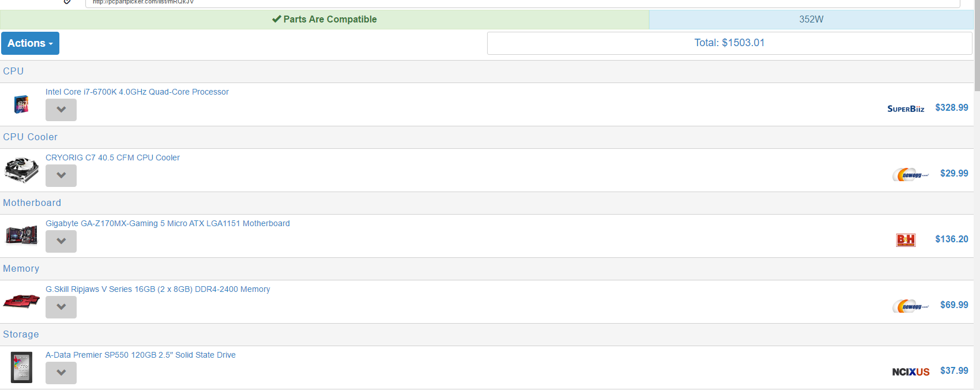Click the G.Skill Ripjaws memory thumbnail
The width and height of the screenshot is (980, 390).
click(x=21, y=301)
